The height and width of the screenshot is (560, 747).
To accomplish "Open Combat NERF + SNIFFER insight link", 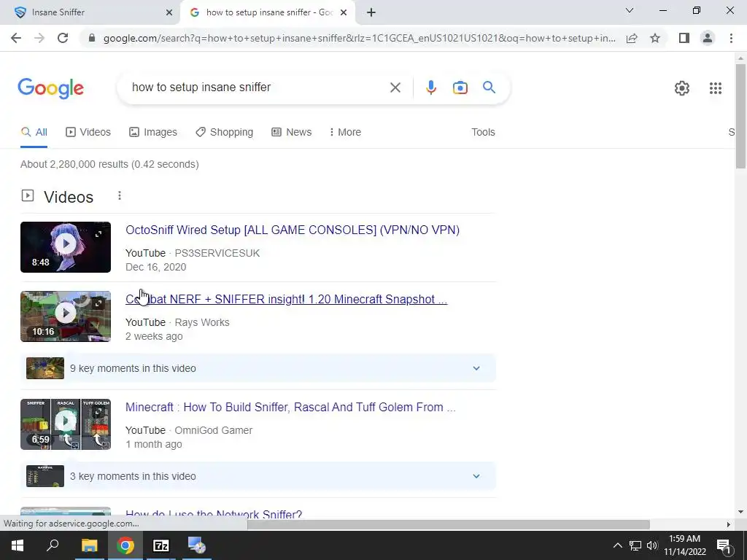I will [286, 299].
